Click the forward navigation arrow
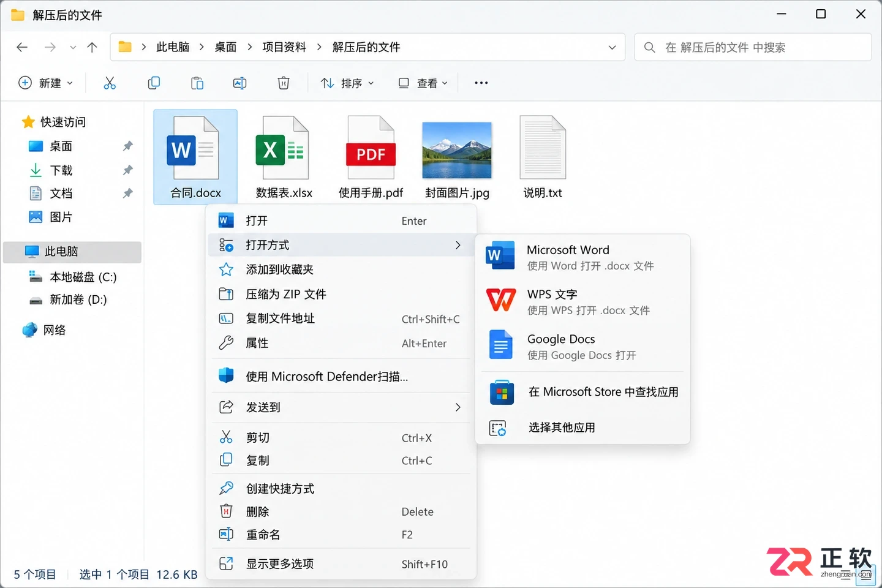The image size is (882, 588). point(50,47)
